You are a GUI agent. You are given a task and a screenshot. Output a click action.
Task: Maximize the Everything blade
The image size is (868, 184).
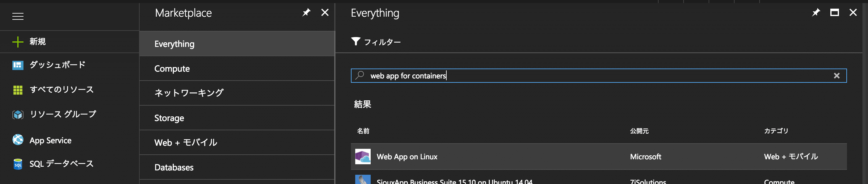point(834,13)
